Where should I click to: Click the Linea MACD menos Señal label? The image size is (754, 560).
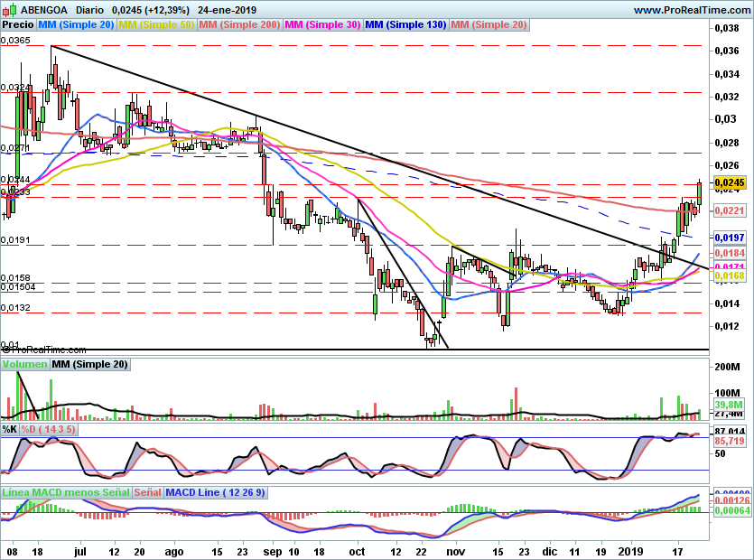click(66, 494)
